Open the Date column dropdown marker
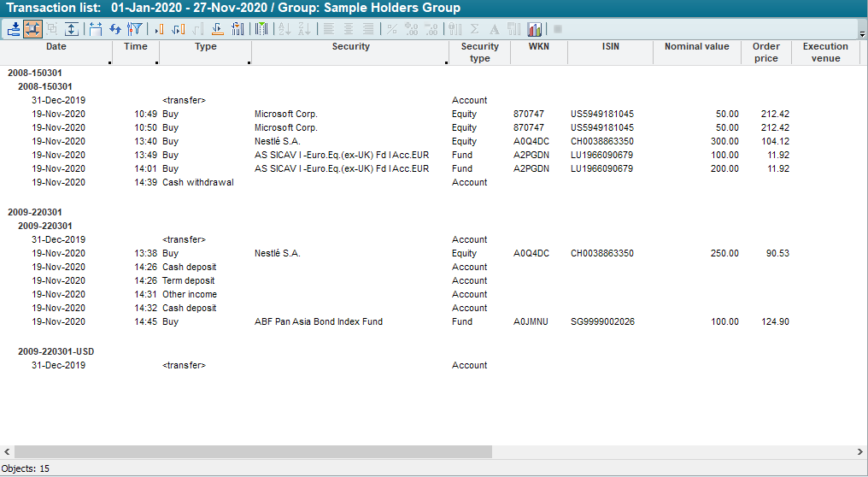Viewport: 868px width, 477px height. [110, 62]
